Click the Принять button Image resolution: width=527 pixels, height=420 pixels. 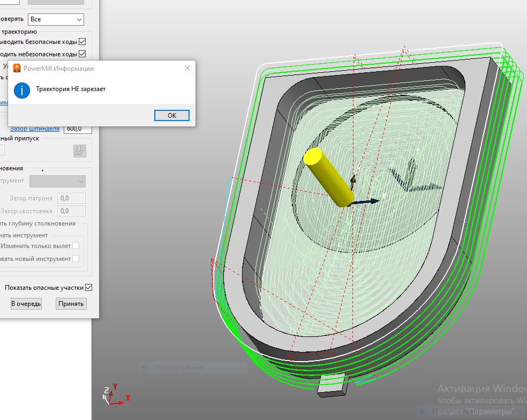click(71, 304)
